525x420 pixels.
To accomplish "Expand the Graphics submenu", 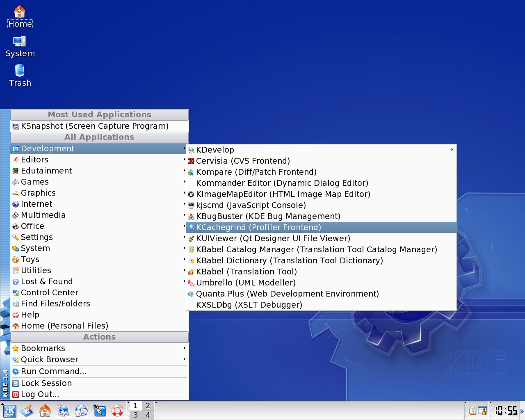I will pos(99,193).
